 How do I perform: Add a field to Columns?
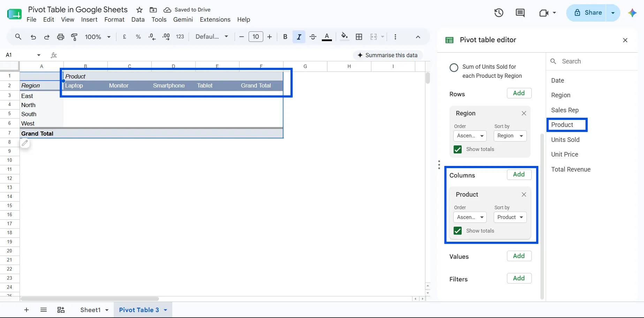pyautogui.click(x=519, y=174)
